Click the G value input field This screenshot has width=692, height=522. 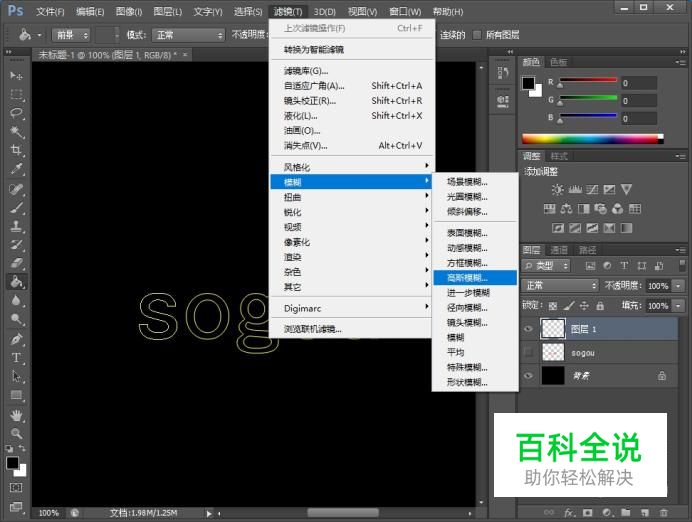(x=639, y=101)
